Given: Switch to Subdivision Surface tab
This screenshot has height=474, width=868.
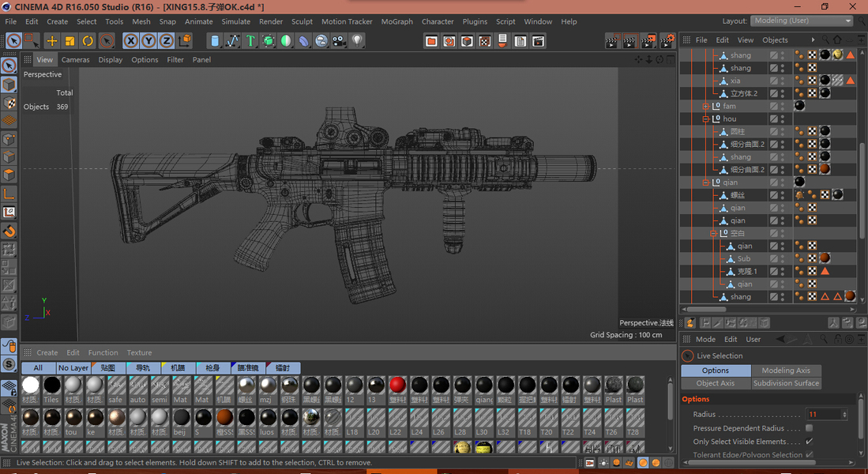Looking at the screenshot, I should (x=786, y=383).
